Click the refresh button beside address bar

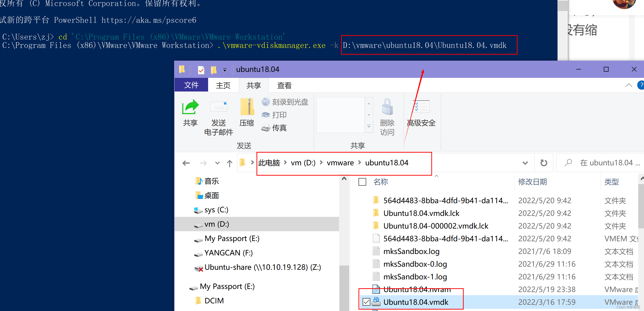coord(543,163)
